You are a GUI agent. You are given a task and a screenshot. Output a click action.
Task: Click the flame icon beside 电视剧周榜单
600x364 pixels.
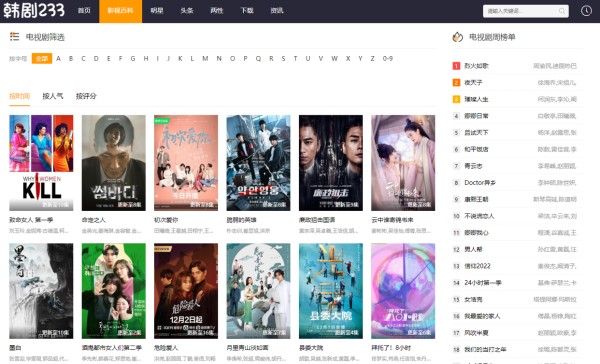(457, 37)
